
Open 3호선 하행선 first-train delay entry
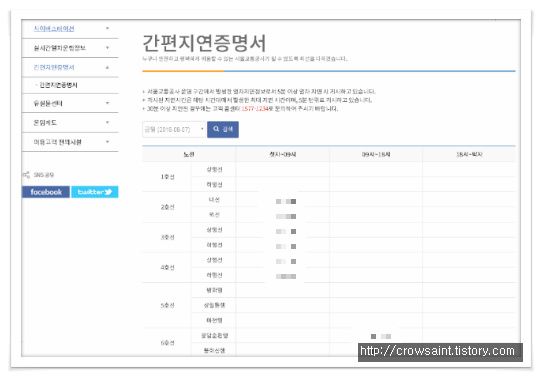(286, 246)
